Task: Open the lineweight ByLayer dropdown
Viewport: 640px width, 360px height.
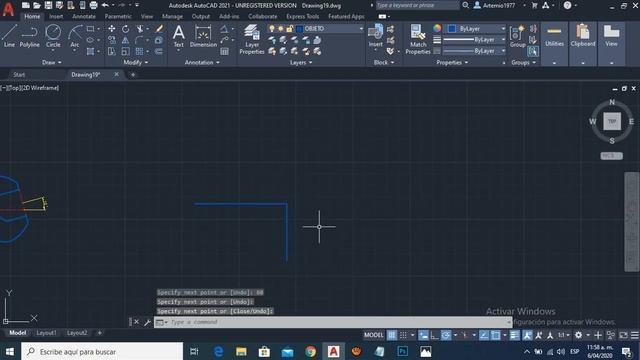Action: [x=475, y=40]
